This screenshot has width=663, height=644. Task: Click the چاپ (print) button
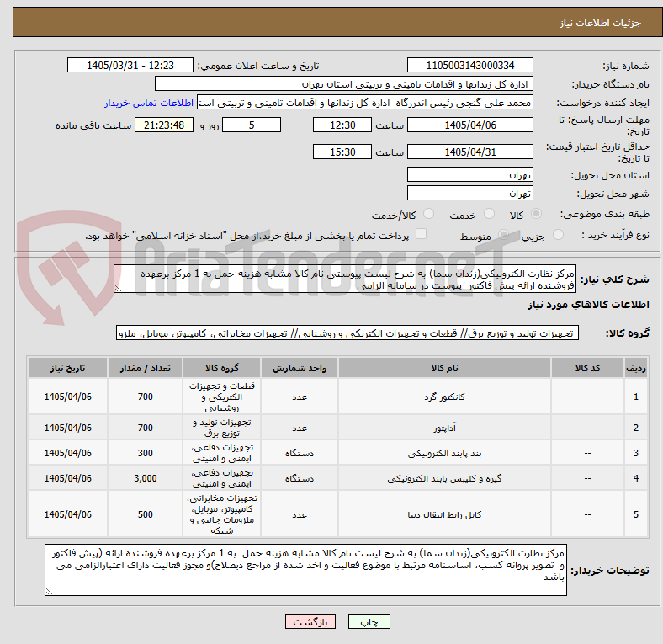point(369,621)
